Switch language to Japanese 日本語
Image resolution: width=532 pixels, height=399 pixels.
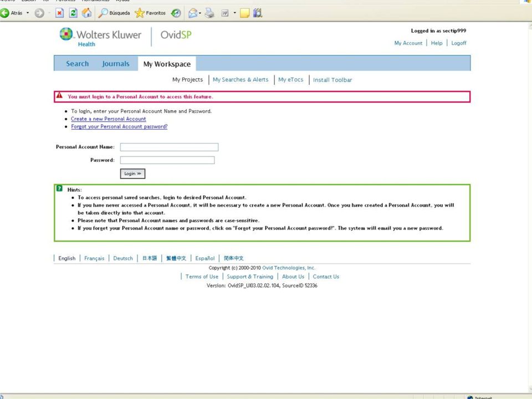coord(149,258)
